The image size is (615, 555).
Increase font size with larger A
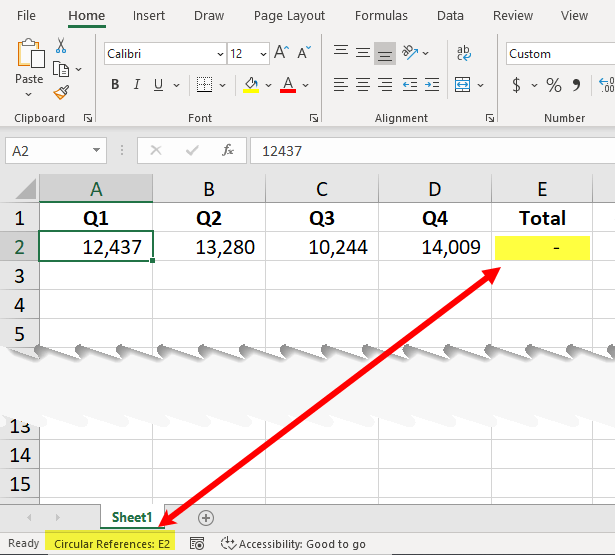click(281, 53)
